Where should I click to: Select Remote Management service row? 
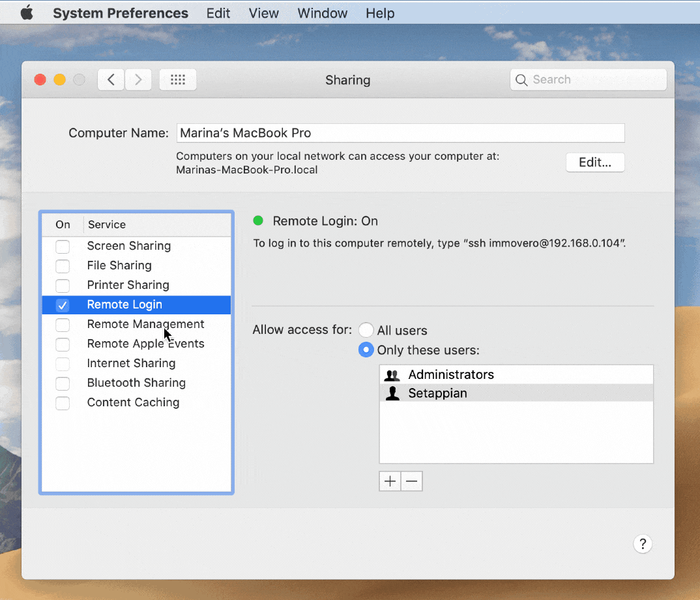coord(145,324)
